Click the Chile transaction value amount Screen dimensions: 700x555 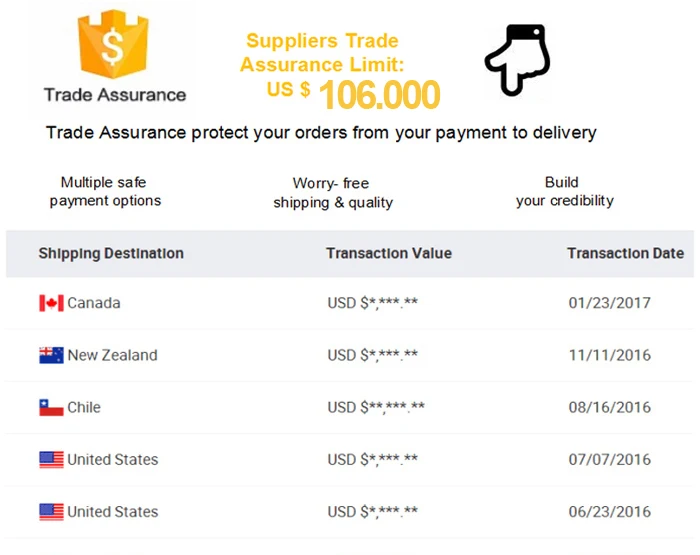click(x=376, y=407)
